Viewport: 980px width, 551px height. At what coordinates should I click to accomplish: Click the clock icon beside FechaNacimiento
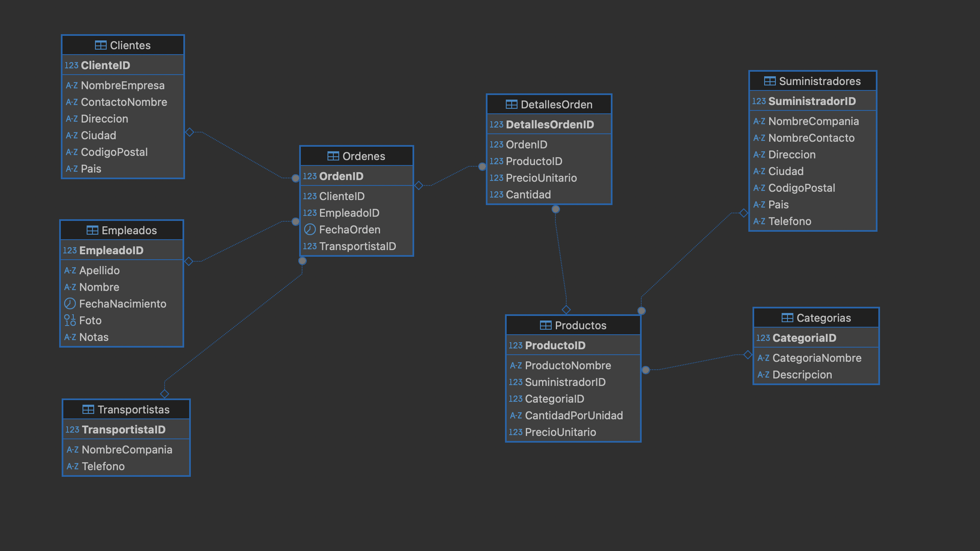[x=70, y=304]
